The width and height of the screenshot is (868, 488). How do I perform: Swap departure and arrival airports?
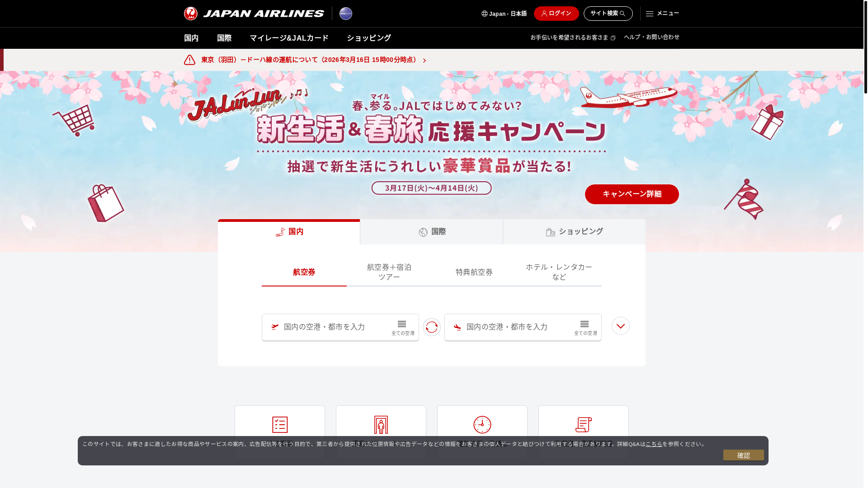click(x=432, y=327)
